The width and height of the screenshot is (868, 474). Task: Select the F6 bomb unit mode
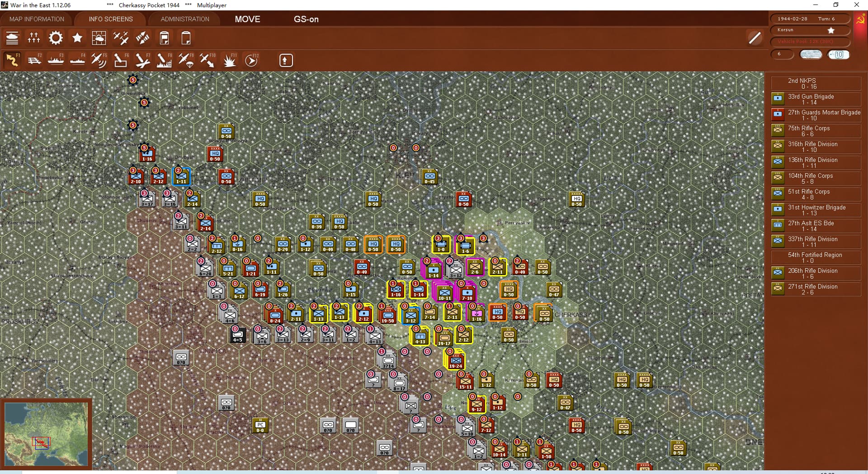click(121, 60)
